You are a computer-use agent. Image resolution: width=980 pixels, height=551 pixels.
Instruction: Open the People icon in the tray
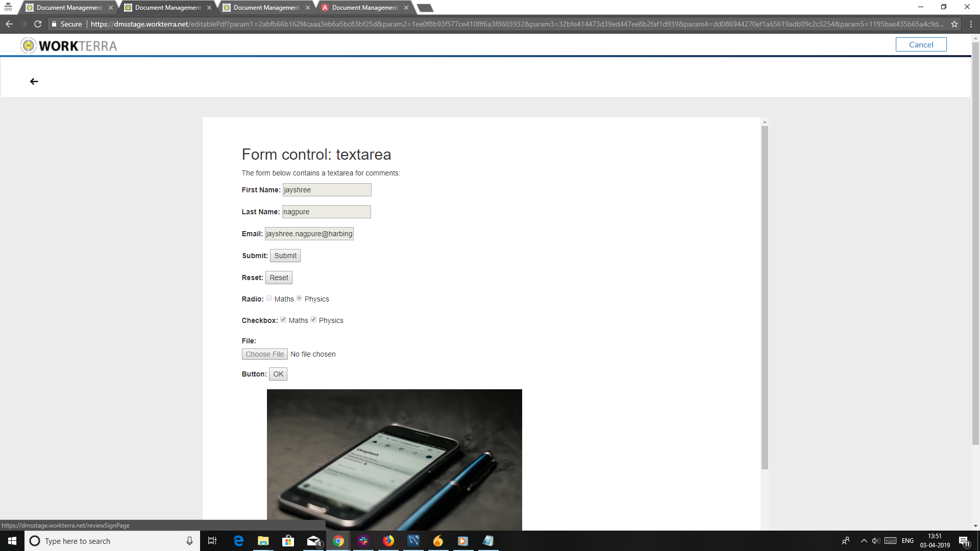pyautogui.click(x=846, y=541)
